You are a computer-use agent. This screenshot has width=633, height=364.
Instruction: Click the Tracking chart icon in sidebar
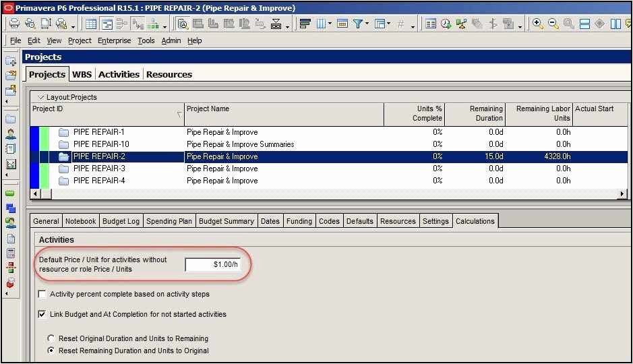(11, 164)
